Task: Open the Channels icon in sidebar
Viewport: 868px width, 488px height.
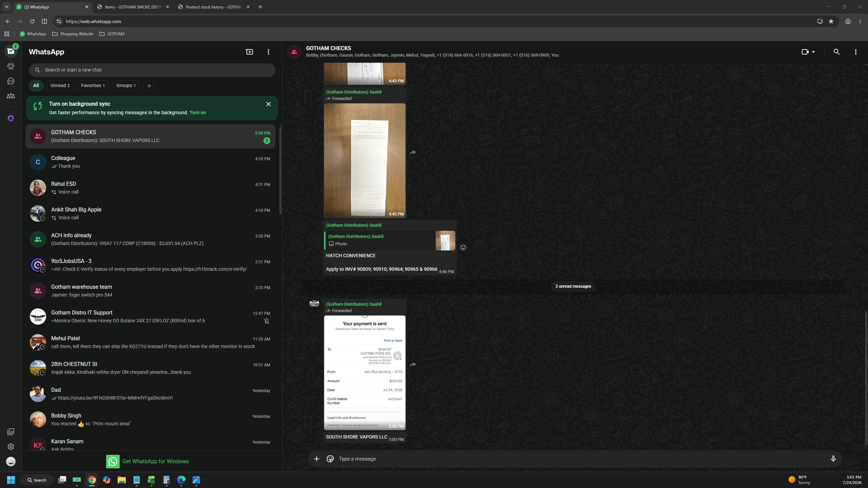Action: [x=11, y=81]
